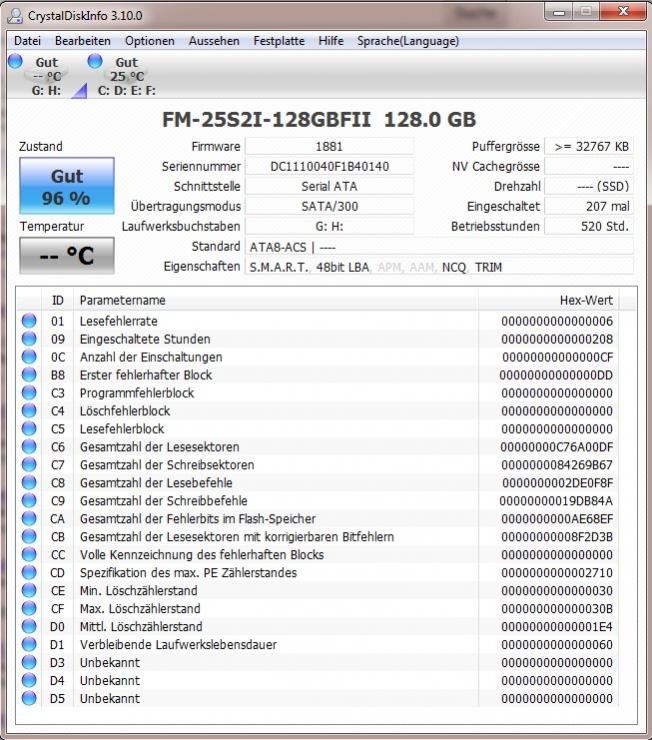Click the hex value 0000000084269B67
The height and width of the screenshot is (740, 652).
click(x=557, y=464)
